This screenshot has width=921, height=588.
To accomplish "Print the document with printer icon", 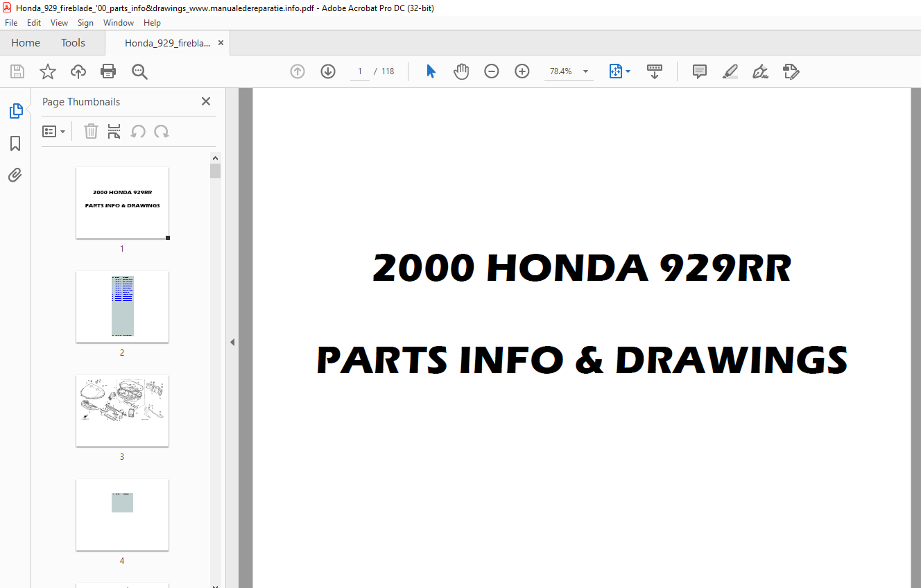I will pos(108,71).
